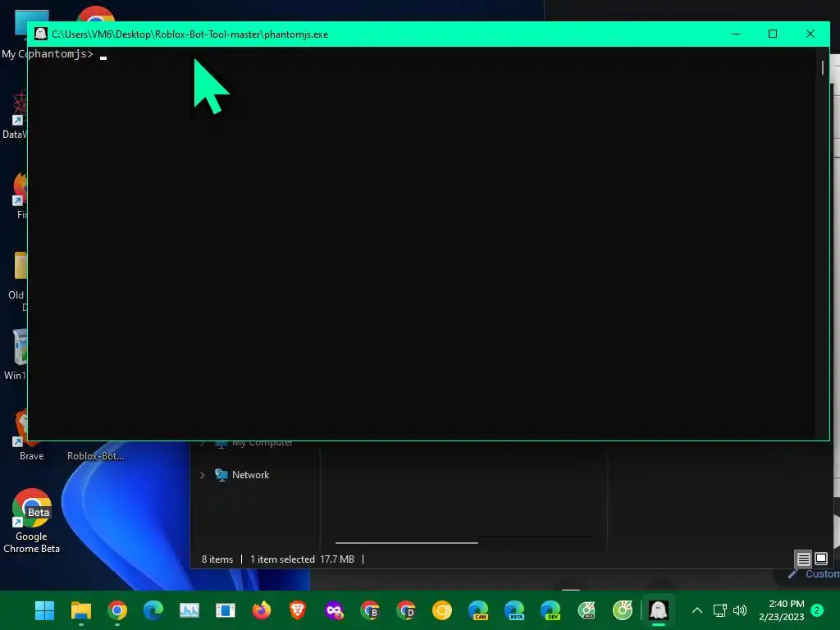Viewport: 840px width, 630px height.
Task: Click '1 item selected 17.7 MB' status text
Action: [x=302, y=559]
